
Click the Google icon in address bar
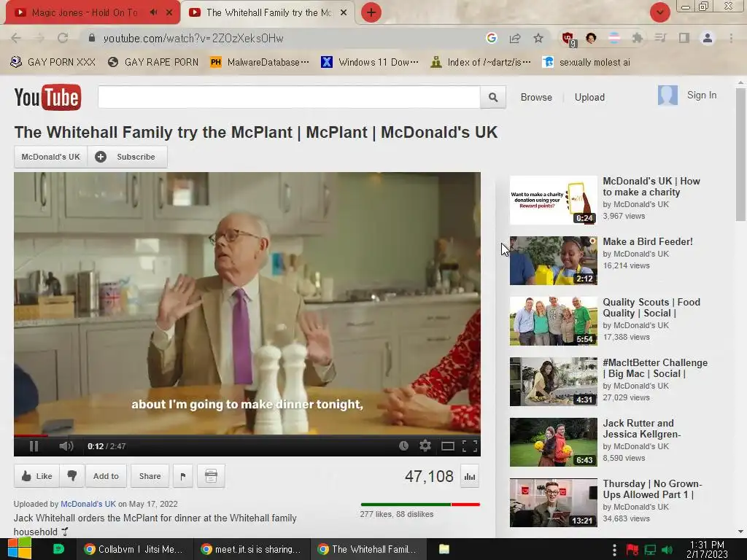click(491, 38)
